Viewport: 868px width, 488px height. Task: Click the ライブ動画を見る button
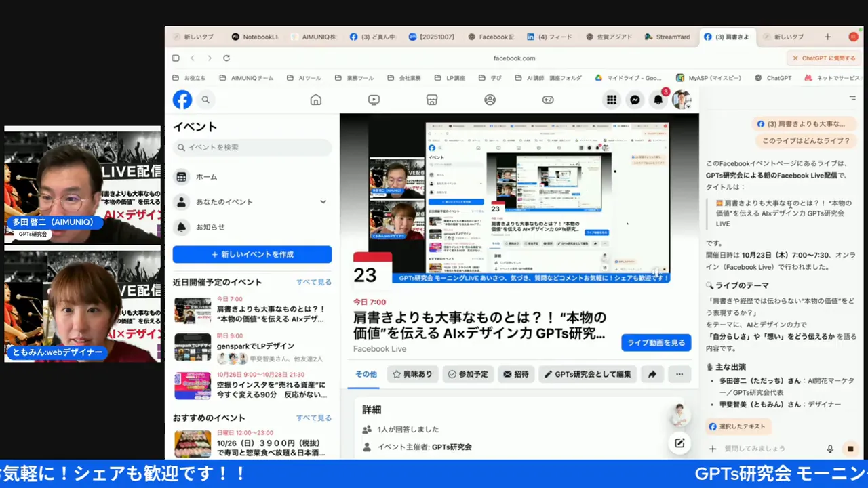click(656, 342)
